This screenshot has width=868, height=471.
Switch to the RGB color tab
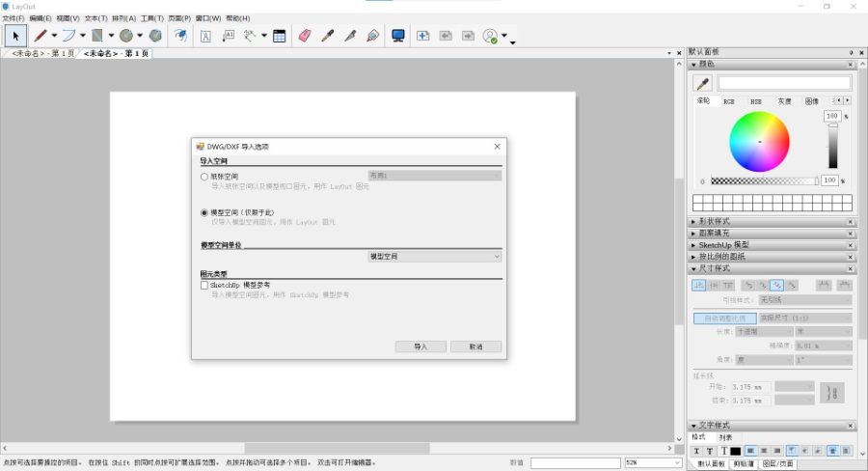pyautogui.click(x=729, y=101)
